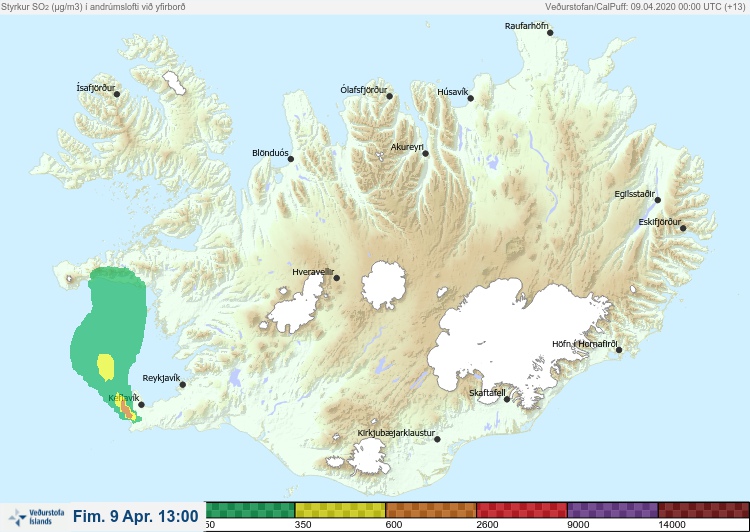
Task: Click the Eskifjörður station dot
Action: tap(683, 228)
